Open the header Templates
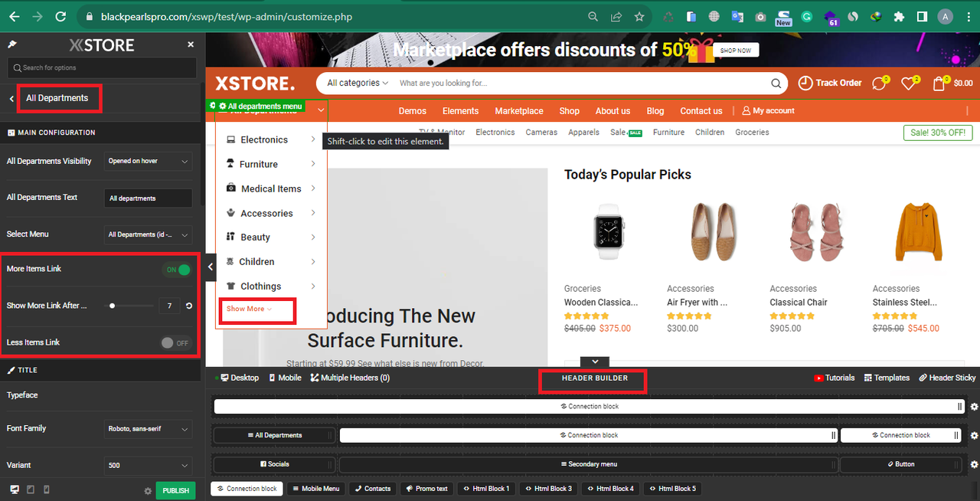The height and width of the screenshot is (501, 980). pyautogui.click(x=887, y=378)
